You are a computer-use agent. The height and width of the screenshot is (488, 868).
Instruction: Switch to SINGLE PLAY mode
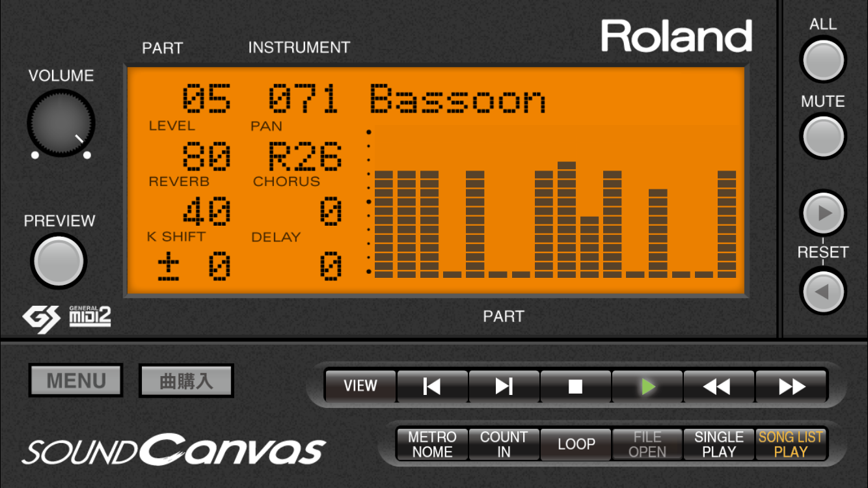[719, 444]
